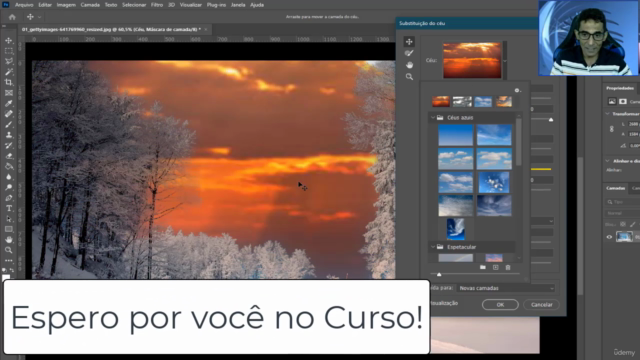This screenshot has width=640, height=360.
Task: Select the Frame tool
Action: (x=9, y=93)
